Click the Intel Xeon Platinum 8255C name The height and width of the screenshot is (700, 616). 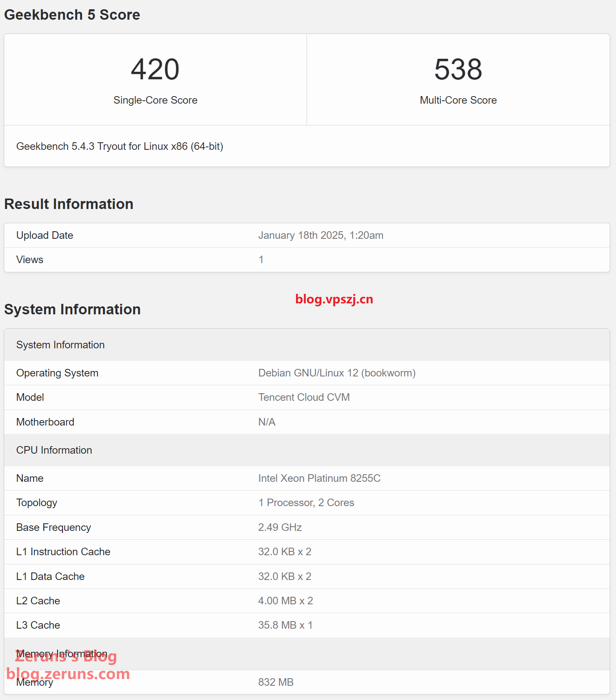pos(319,478)
